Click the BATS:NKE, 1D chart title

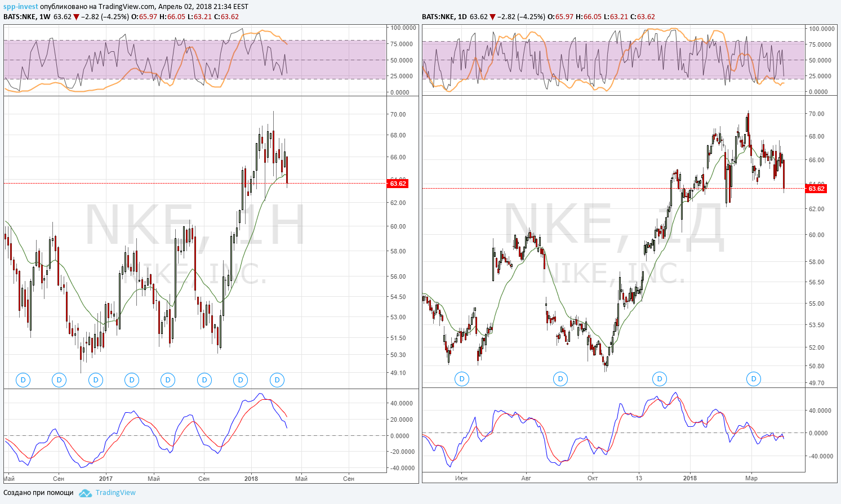point(444,17)
